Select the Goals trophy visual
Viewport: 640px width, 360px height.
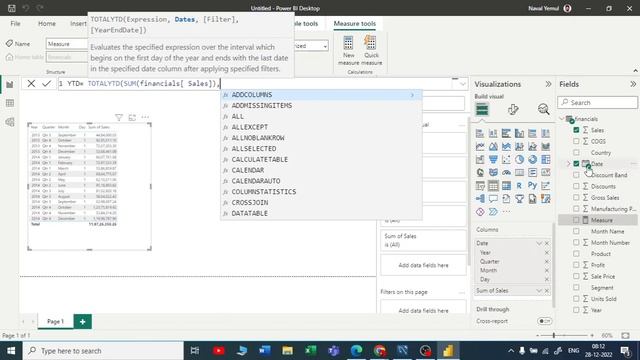[x=519, y=199]
